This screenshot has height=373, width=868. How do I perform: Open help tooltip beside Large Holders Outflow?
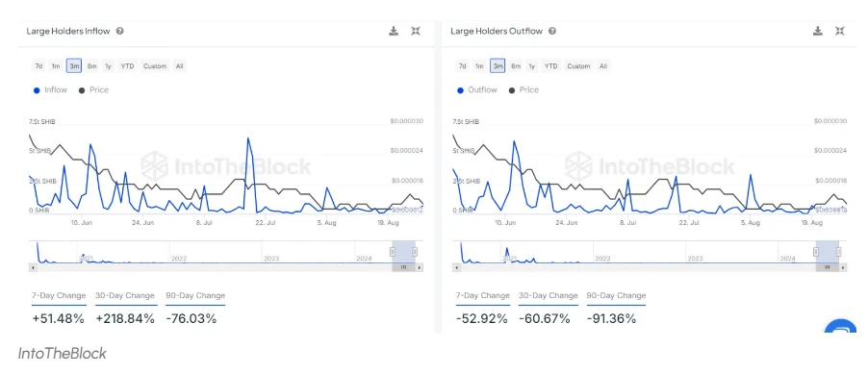[x=552, y=31]
